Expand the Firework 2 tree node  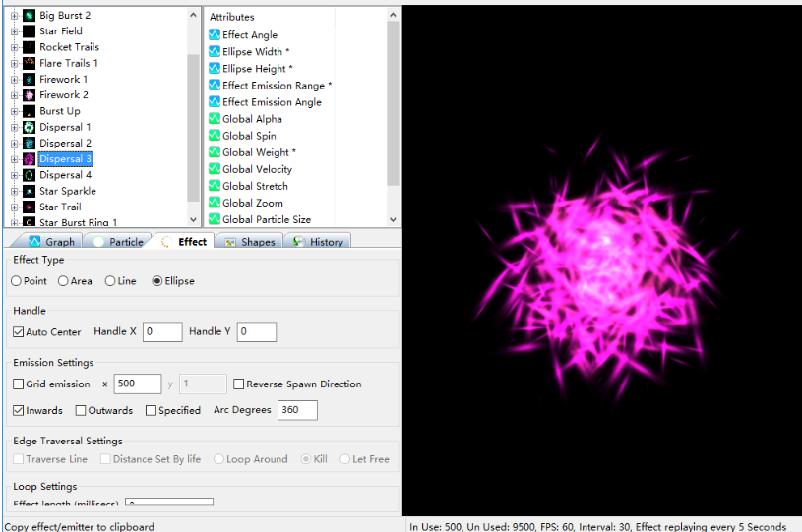pyautogui.click(x=15, y=95)
